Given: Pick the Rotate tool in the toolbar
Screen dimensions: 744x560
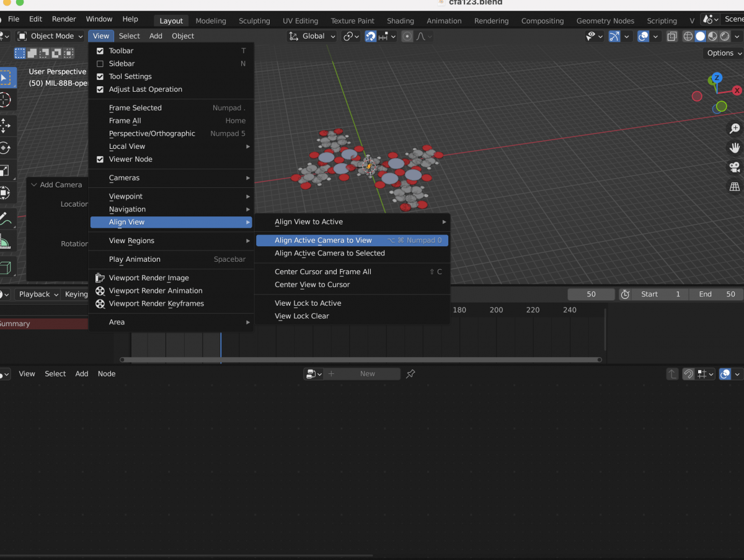Looking at the screenshot, I should click(x=4, y=148).
